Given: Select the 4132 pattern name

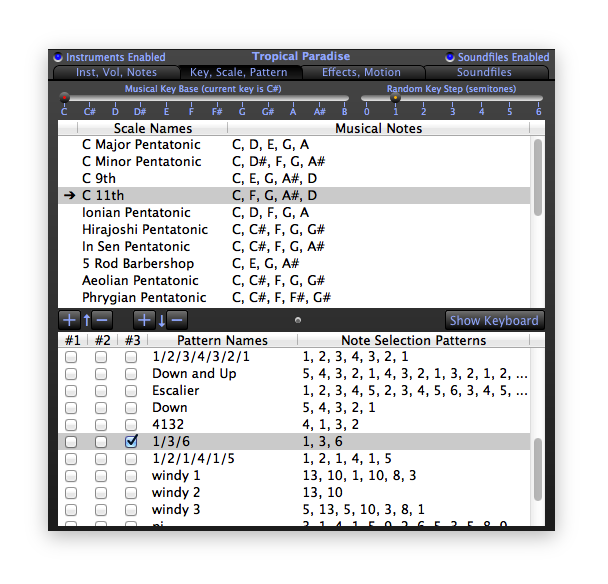Looking at the screenshot, I should (x=168, y=425).
